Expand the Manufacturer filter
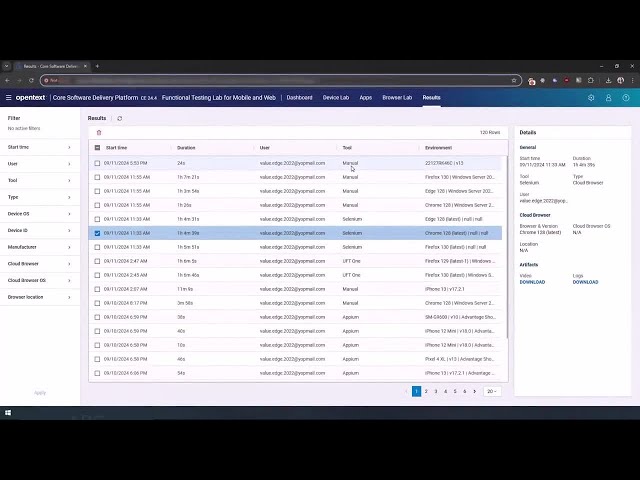 coord(40,247)
